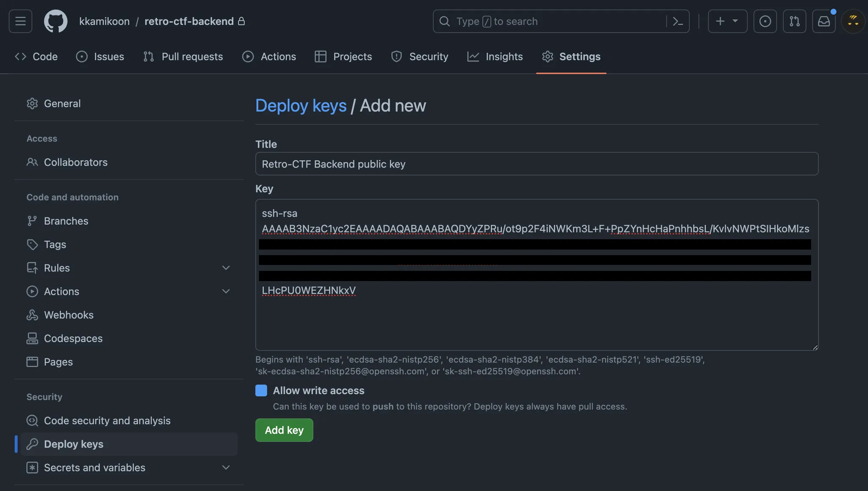Focus the search bar

[551, 21]
